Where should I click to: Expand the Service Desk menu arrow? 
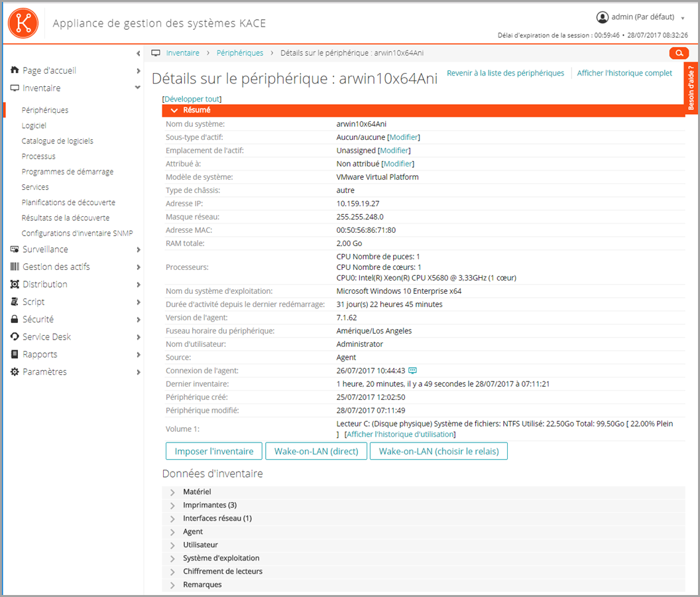[139, 337]
